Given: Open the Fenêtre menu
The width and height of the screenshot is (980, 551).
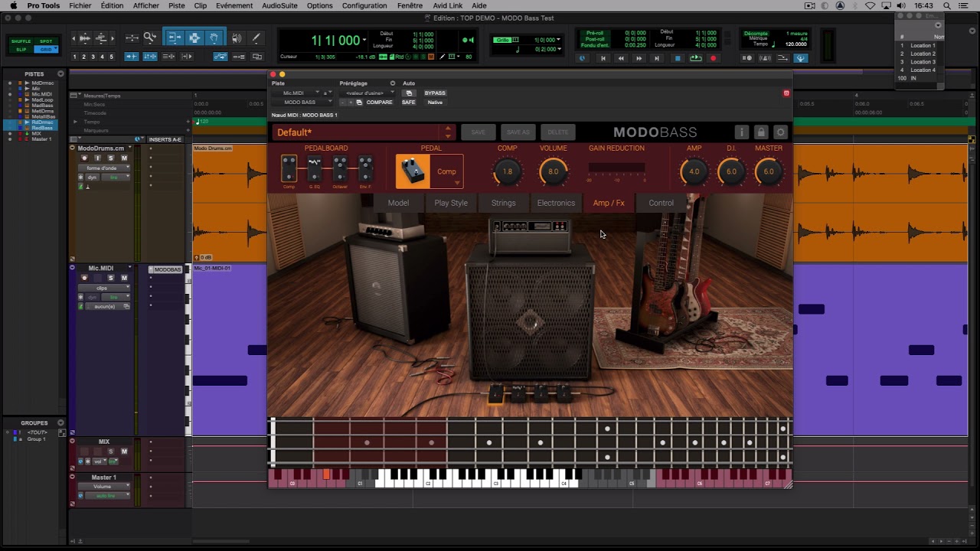Looking at the screenshot, I should [410, 5].
